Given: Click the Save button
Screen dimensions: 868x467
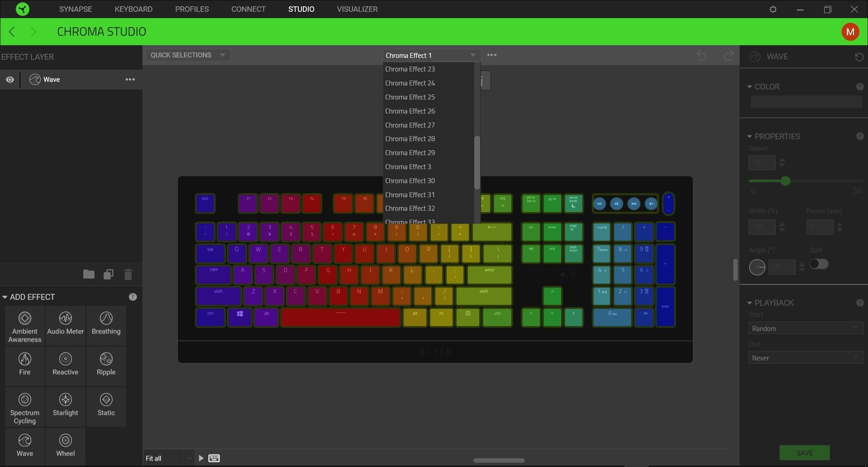Looking at the screenshot, I should 804,453.
